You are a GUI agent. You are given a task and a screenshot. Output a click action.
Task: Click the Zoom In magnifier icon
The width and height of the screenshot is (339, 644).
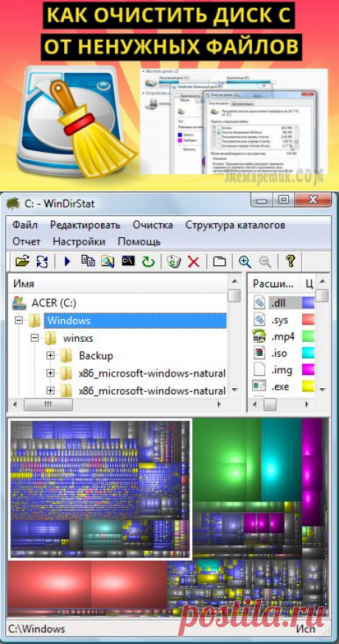(x=245, y=262)
